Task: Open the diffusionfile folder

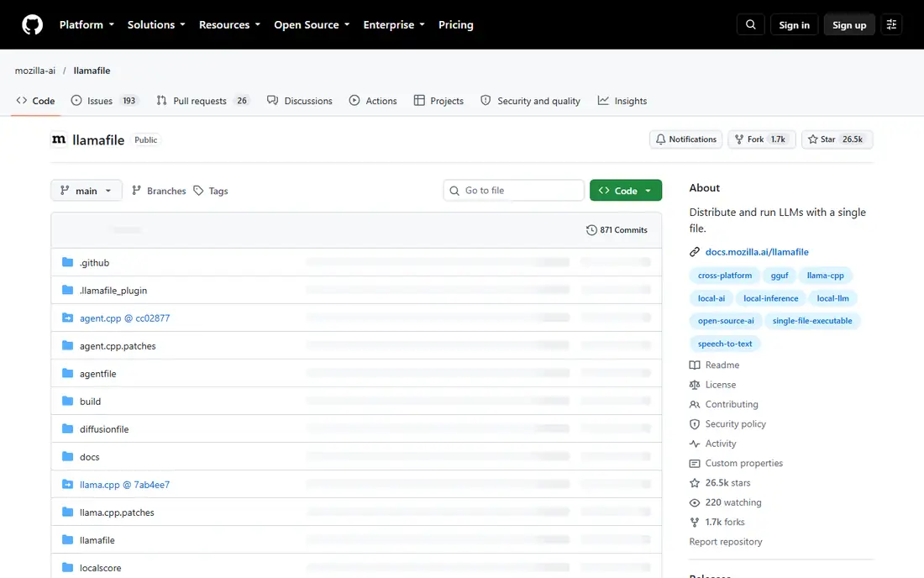Action: click(x=104, y=429)
